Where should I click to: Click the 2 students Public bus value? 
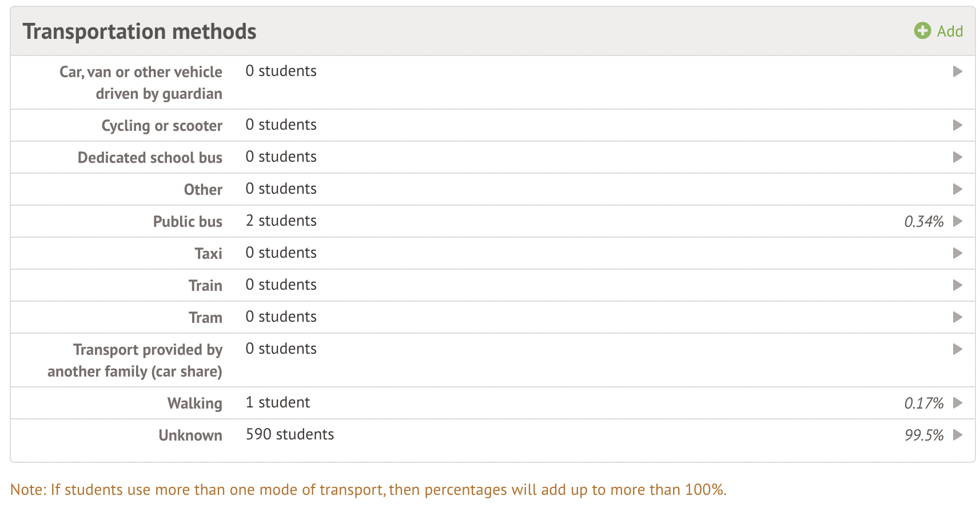[281, 221]
